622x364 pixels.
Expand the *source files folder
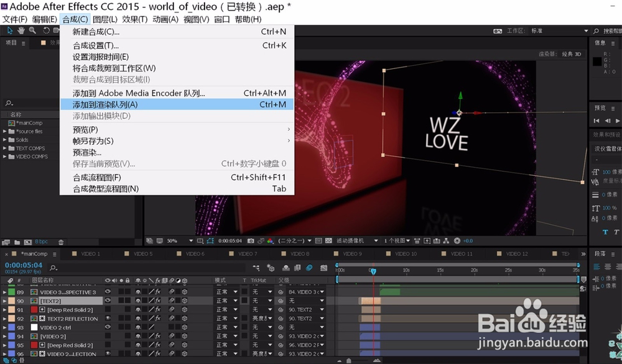pos(4,131)
